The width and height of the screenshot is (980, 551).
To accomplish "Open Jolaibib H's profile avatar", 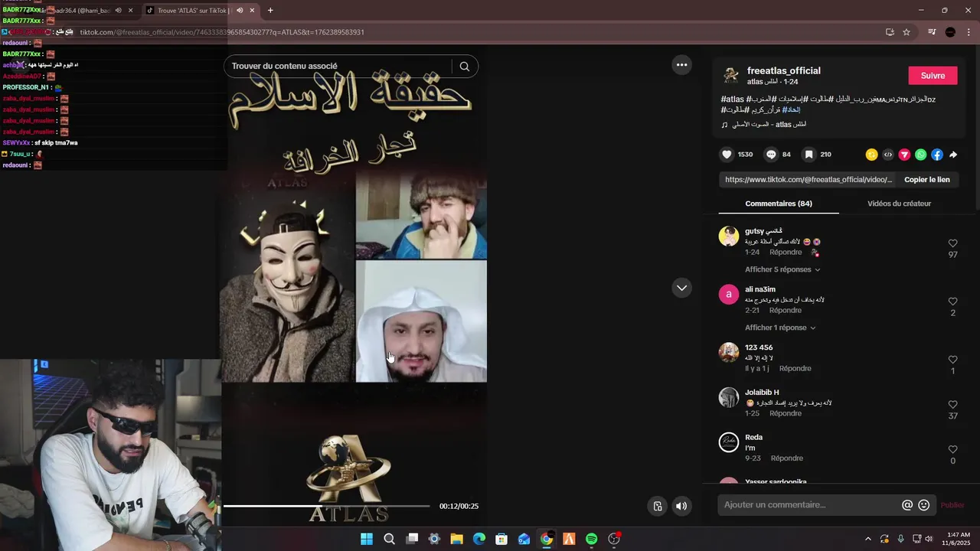I will (x=729, y=397).
